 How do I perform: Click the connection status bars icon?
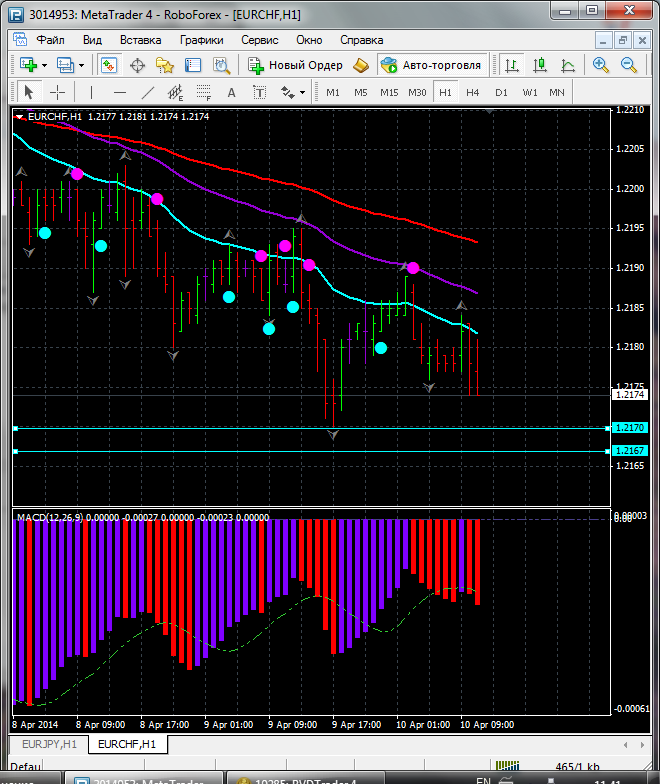point(508,765)
